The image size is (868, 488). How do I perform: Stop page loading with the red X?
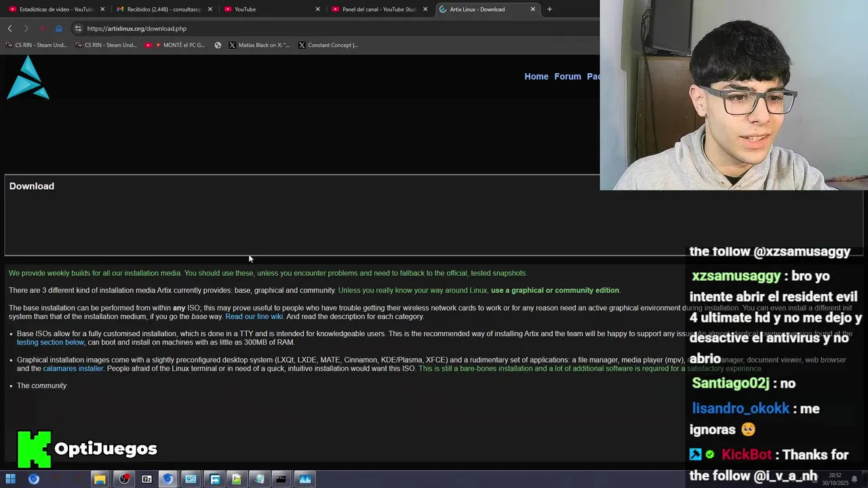(42, 28)
